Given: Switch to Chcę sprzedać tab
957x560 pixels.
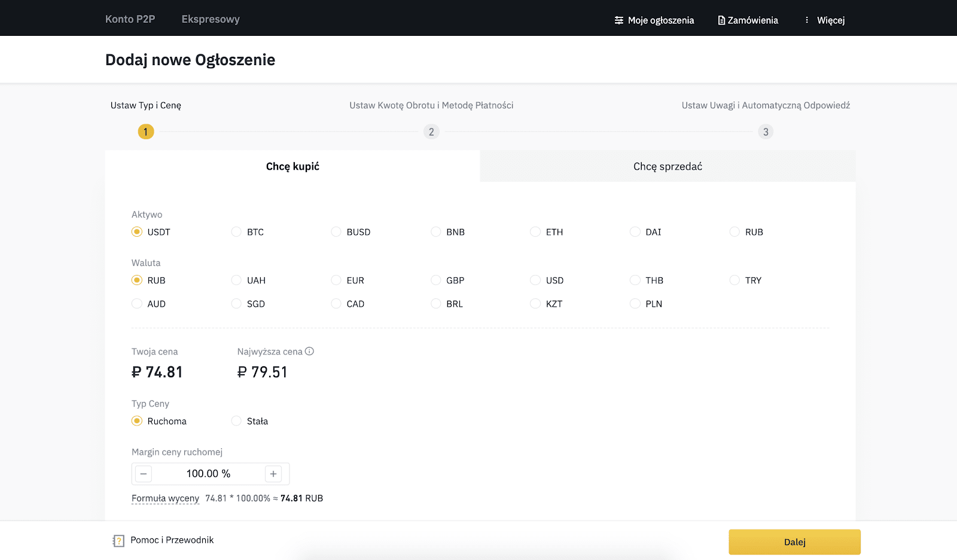Looking at the screenshot, I should click(668, 166).
